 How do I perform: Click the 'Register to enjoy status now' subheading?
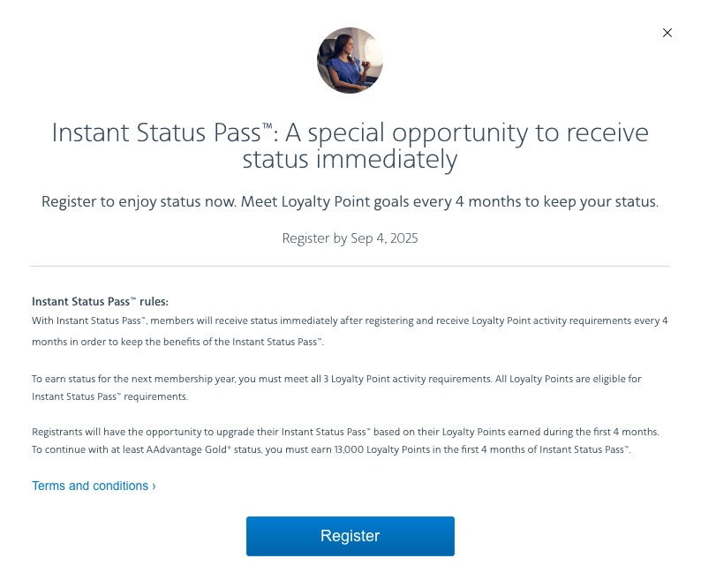click(350, 201)
